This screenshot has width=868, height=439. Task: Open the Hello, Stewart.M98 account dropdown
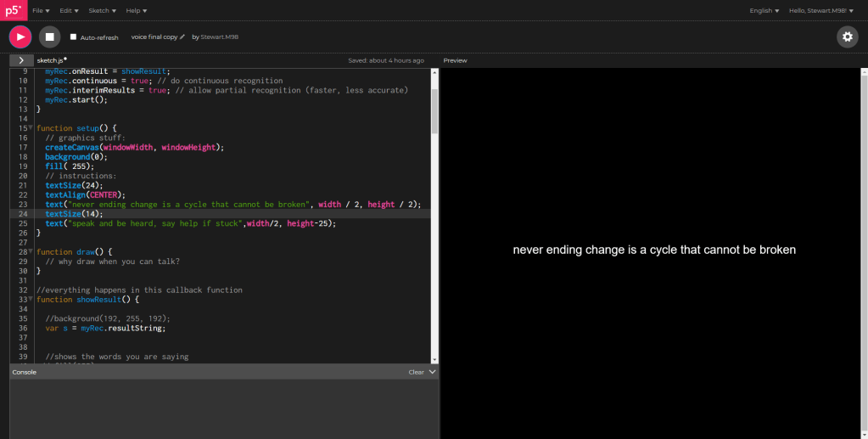tap(820, 11)
